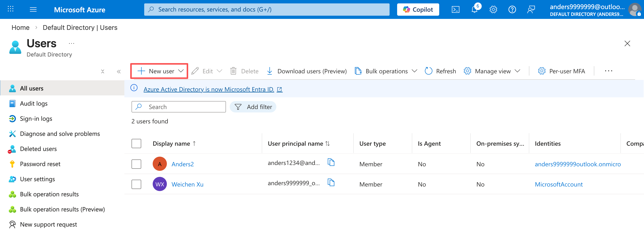
Task: Open the Microsoft Entra ID announcement link
Action: coord(209,89)
